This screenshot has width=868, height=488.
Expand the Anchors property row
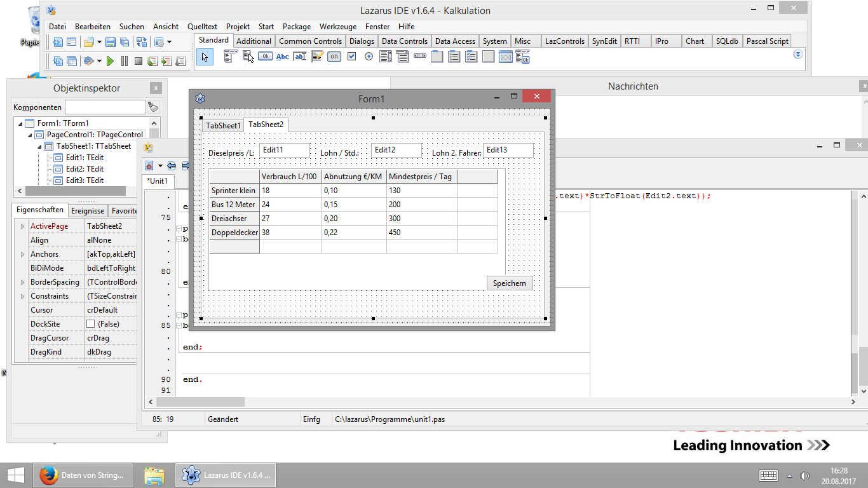[23, 254]
